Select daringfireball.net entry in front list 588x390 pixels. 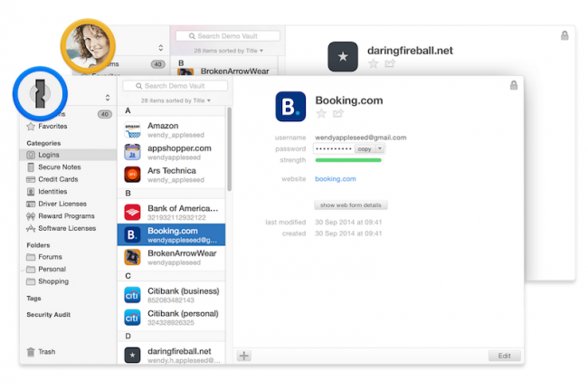tap(172, 355)
